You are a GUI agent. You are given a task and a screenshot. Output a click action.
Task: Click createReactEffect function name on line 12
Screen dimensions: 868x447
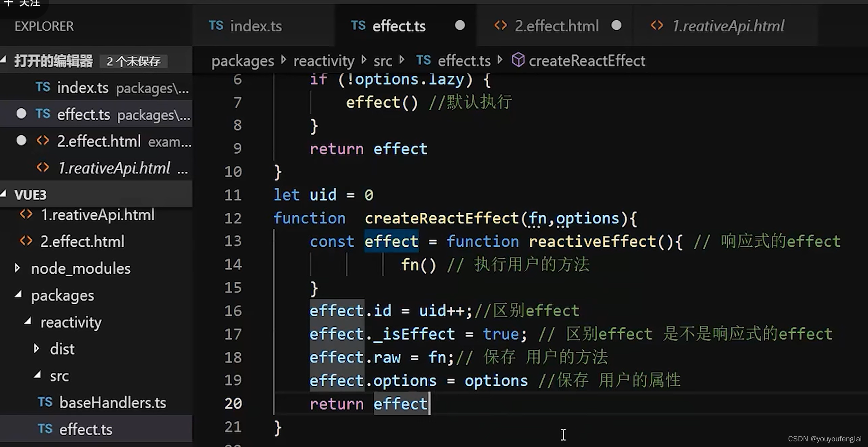(x=442, y=218)
